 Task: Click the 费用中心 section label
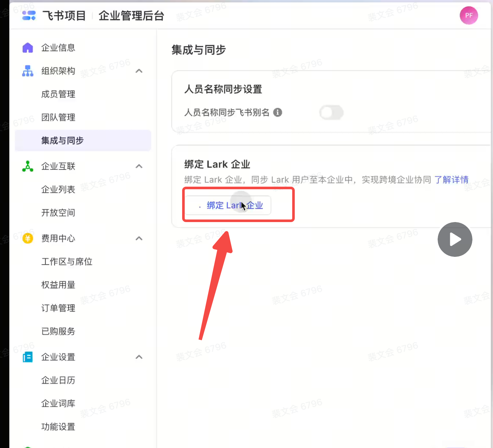pos(58,238)
